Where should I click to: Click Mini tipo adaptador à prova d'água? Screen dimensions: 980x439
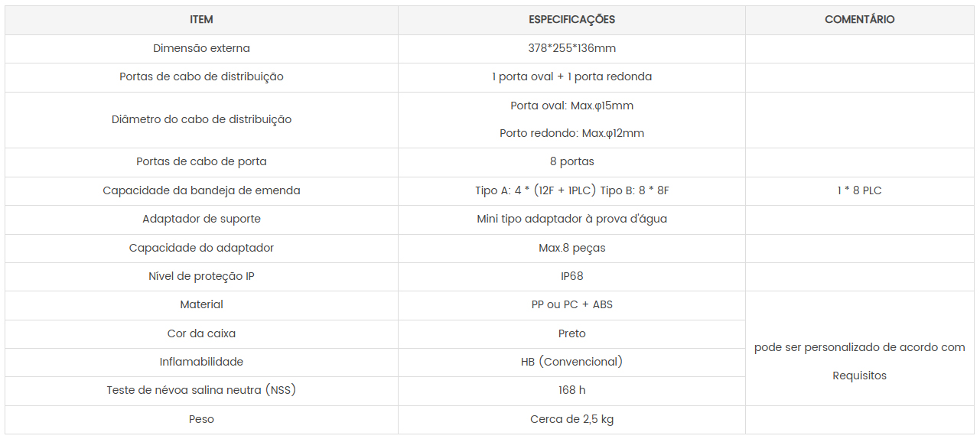[x=571, y=219]
